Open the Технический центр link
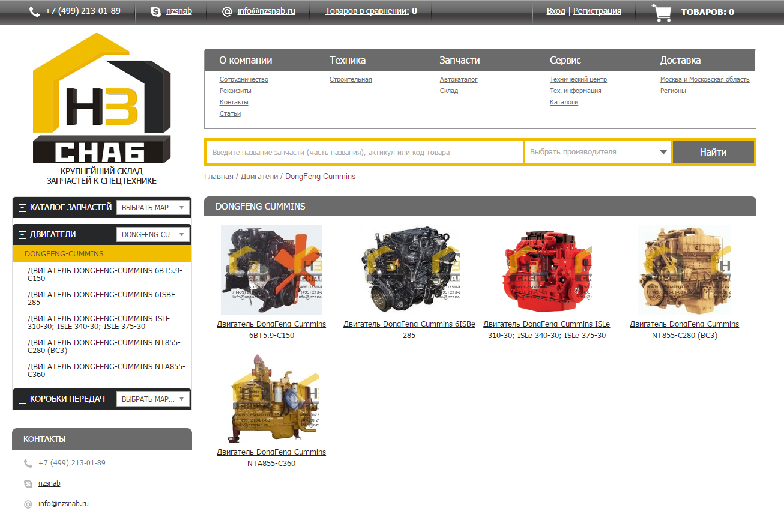Viewport: 784px width, 532px height. (x=578, y=79)
